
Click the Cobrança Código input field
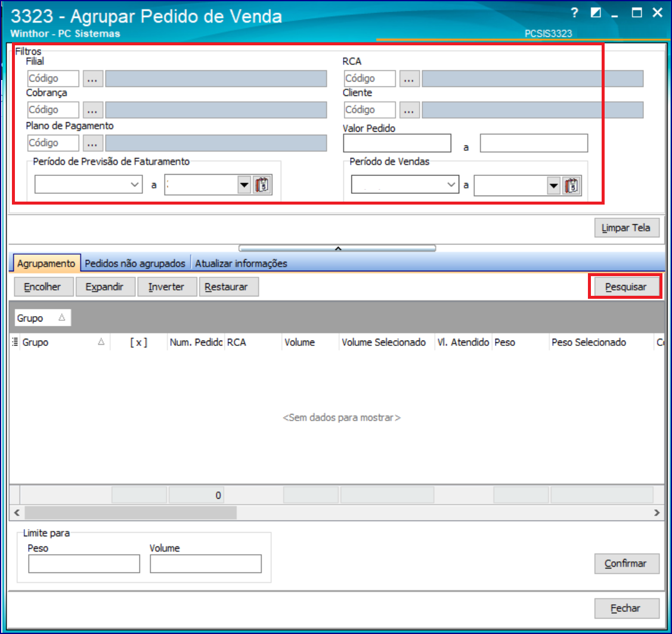point(52,110)
